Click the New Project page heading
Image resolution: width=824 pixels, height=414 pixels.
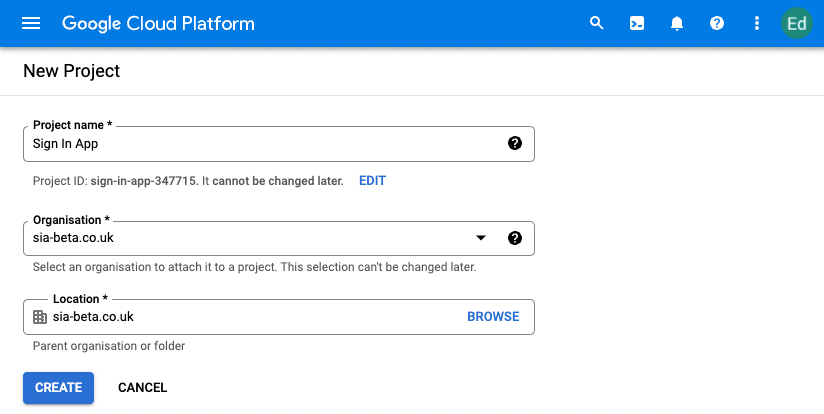pos(71,71)
